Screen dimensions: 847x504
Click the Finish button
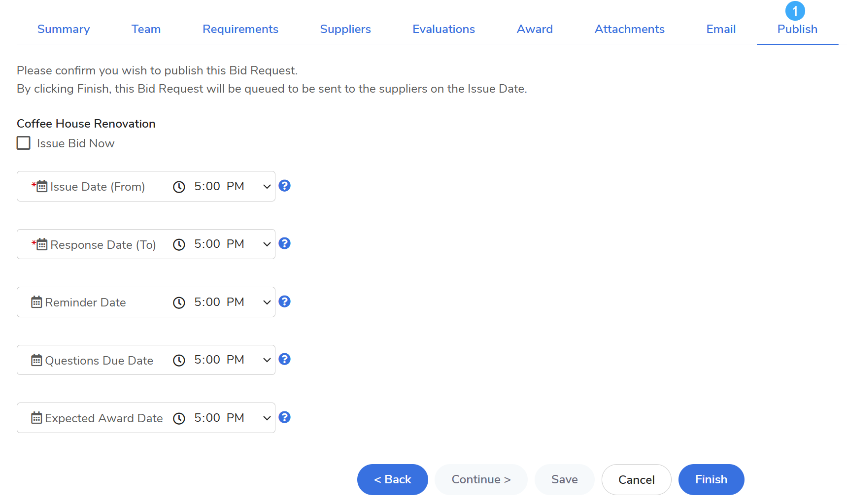pos(711,479)
